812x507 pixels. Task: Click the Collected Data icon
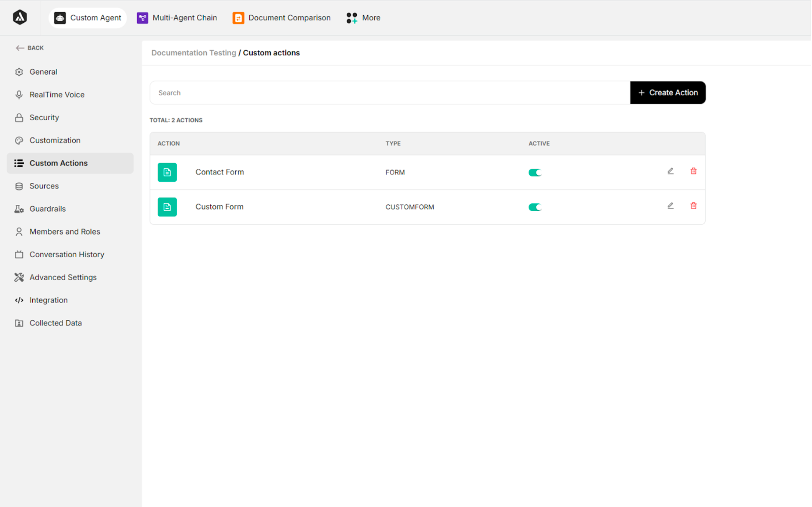click(x=19, y=323)
